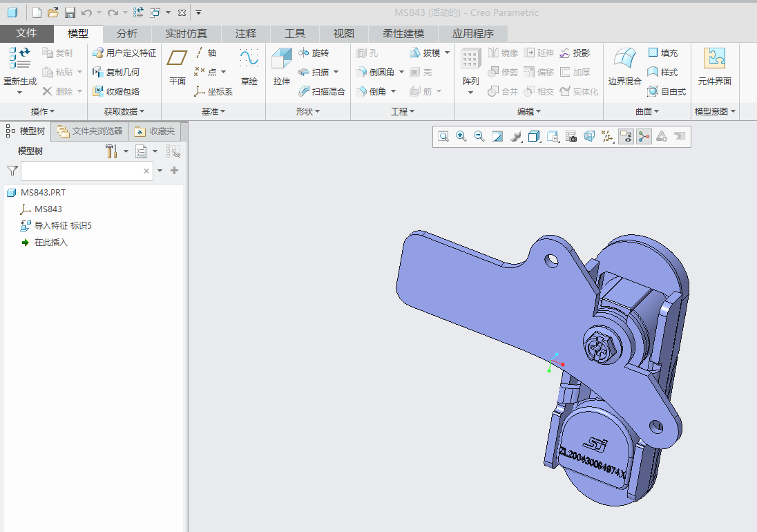Create a datum 轴 (Axis)
This screenshot has width=757, height=532.
point(206,53)
